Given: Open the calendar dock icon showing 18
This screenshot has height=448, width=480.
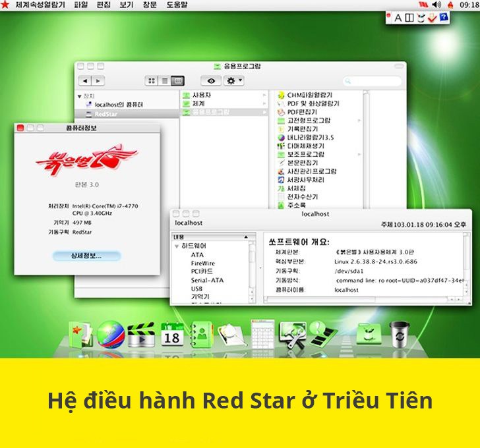Looking at the screenshot, I should (172, 334).
